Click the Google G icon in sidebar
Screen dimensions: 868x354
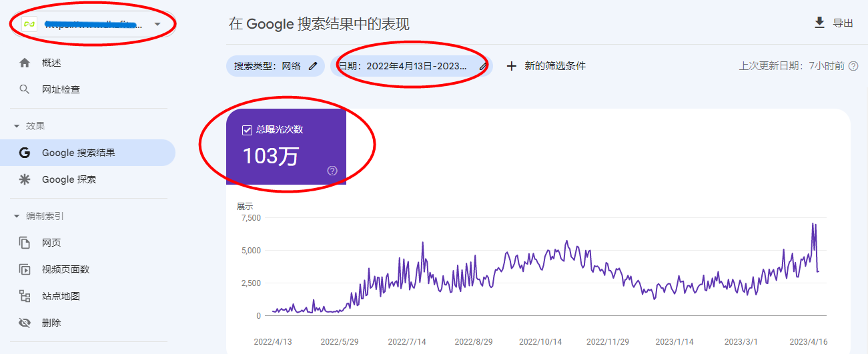pyautogui.click(x=25, y=153)
